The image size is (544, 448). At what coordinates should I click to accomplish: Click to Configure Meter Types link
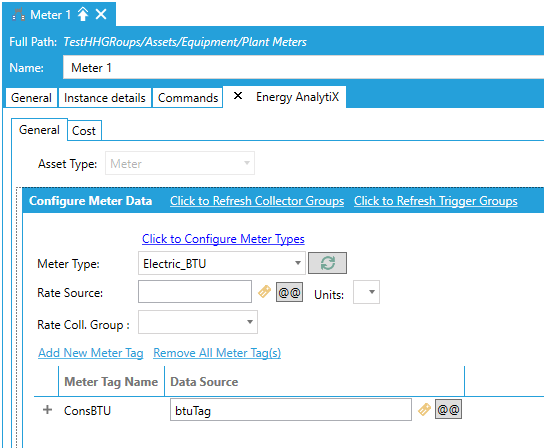pos(223,239)
